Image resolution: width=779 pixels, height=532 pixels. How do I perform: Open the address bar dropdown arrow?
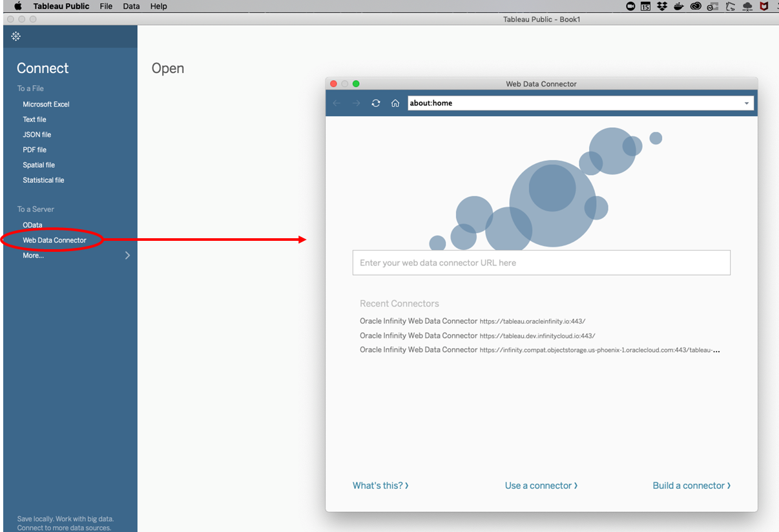747,103
